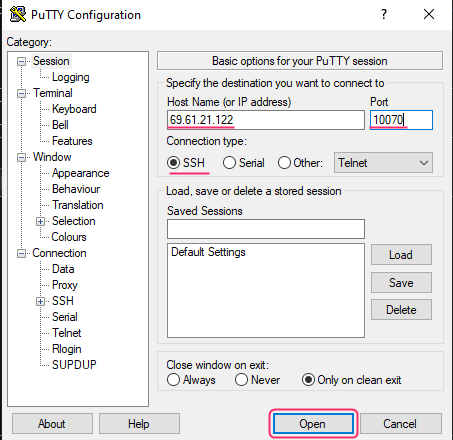453x440 pixels.
Task: Click the question mark help icon
Action: coord(384,14)
